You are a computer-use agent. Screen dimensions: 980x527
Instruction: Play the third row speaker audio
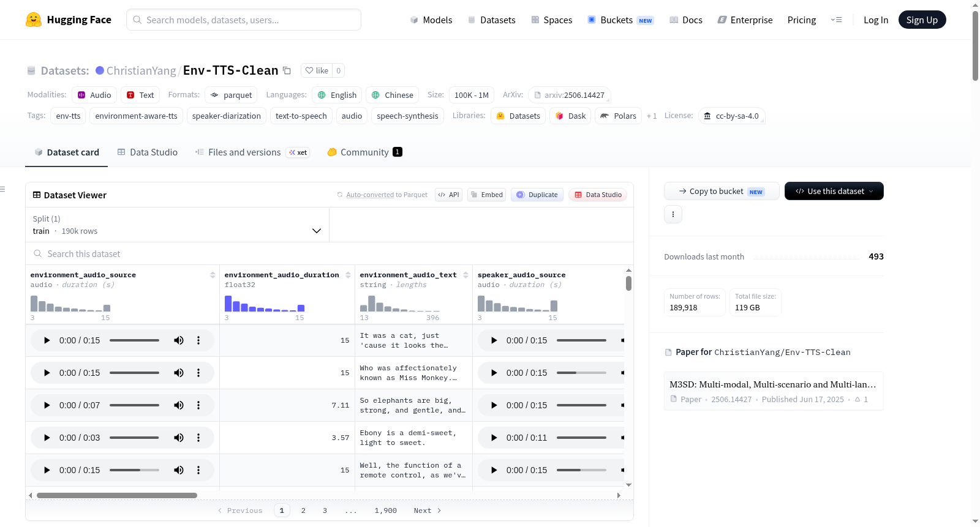point(494,405)
